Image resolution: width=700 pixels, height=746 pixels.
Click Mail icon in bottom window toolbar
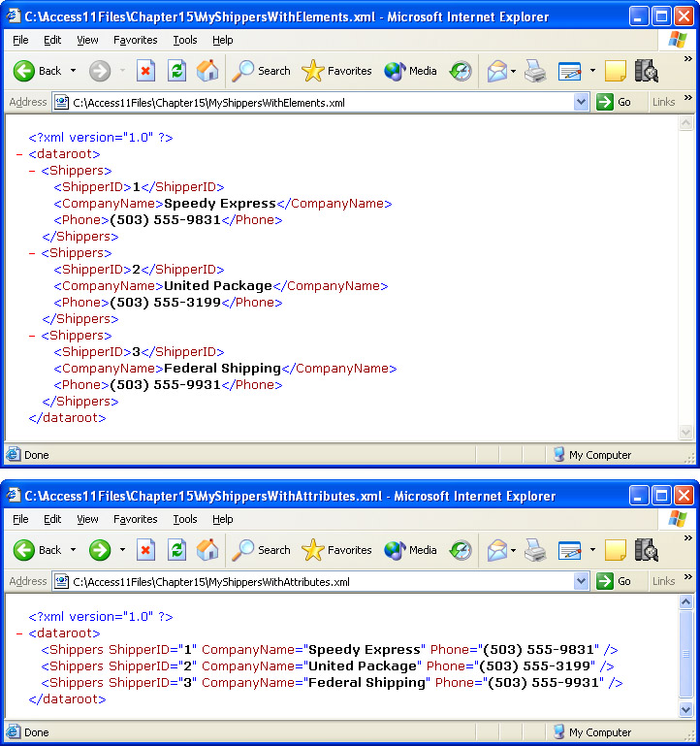coord(496,550)
